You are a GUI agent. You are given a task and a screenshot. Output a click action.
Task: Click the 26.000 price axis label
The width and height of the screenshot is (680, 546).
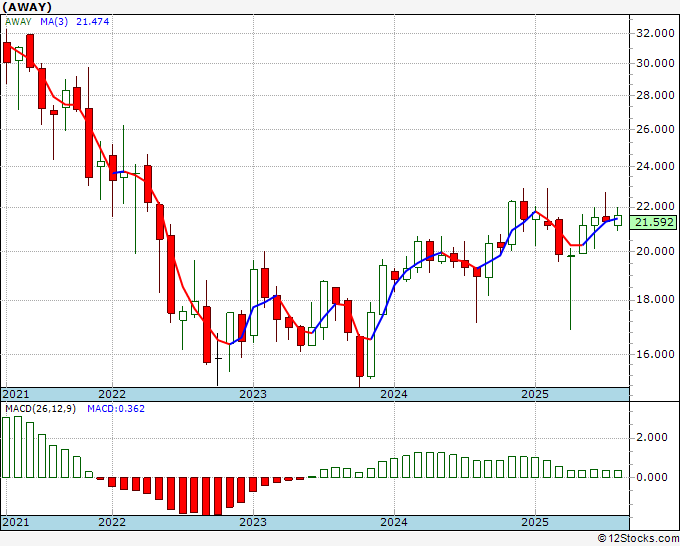[x=655, y=129]
